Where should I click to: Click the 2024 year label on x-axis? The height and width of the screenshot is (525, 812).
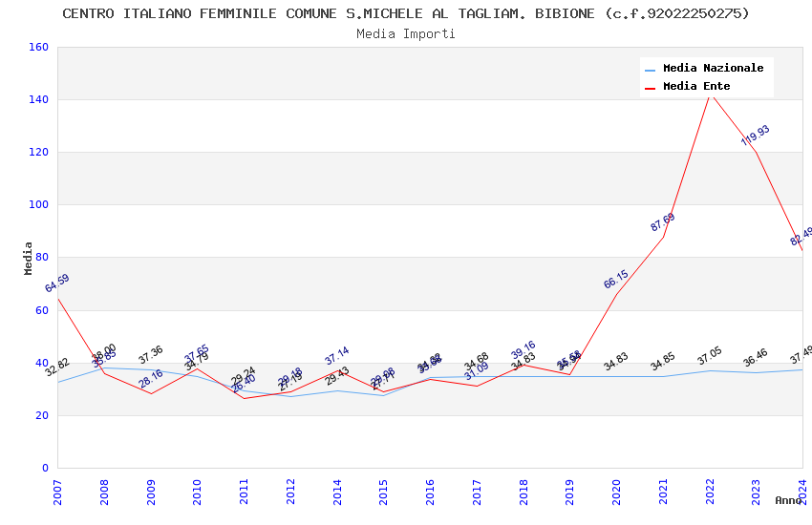pos(802,492)
